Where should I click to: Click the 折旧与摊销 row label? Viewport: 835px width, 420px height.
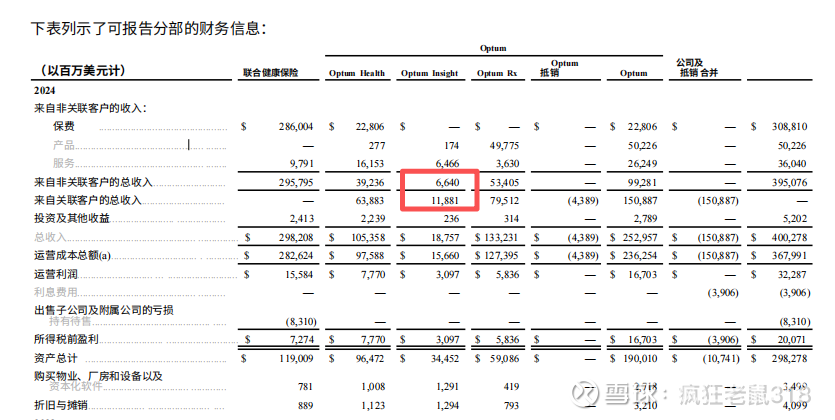click(x=61, y=405)
